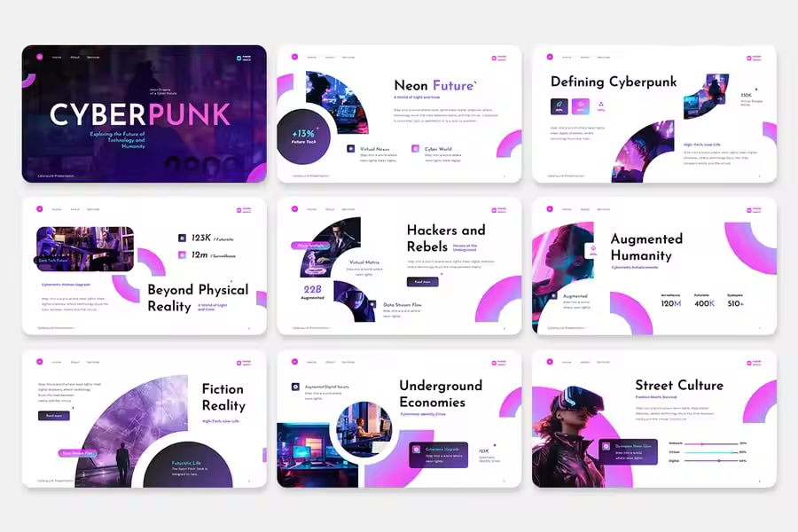Click the Data Stream Flow icon on Hackers slide

click(x=373, y=303)
